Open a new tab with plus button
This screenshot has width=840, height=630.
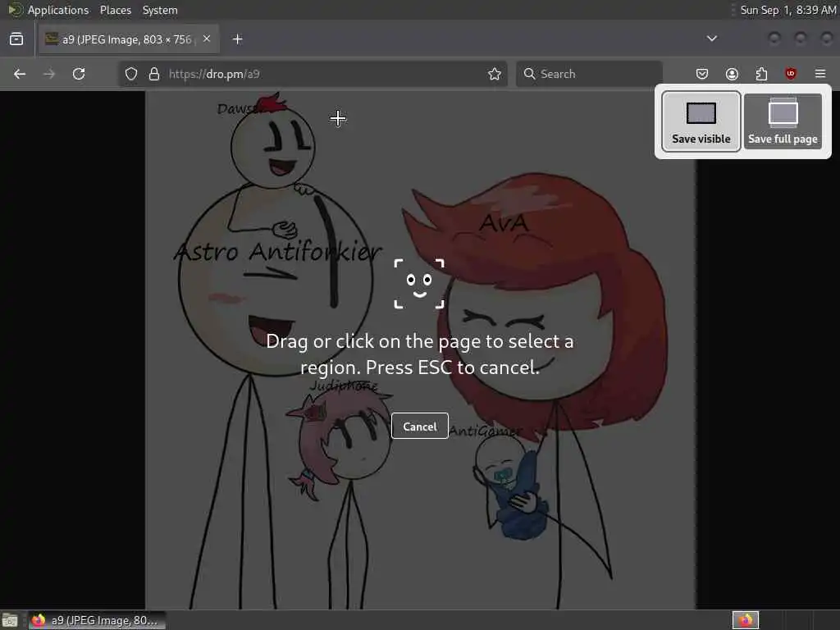click(237, 39)
